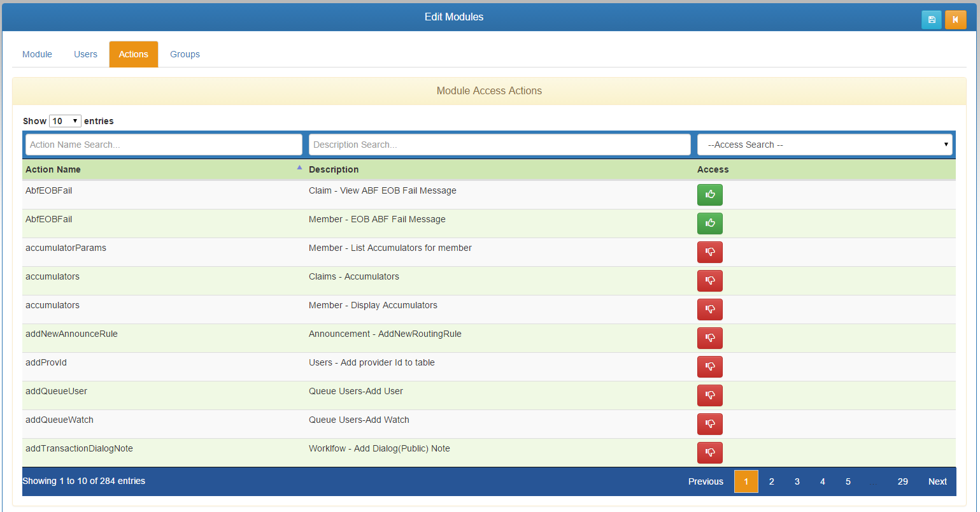980x512 pixels.
Task: Enable access for accumulatorParams action
Action: (x=709, y=252)
